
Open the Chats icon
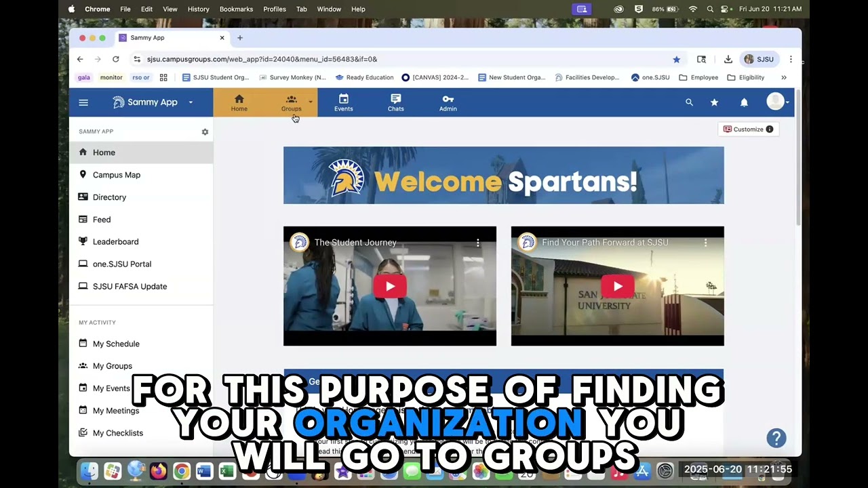pos(396,103)
